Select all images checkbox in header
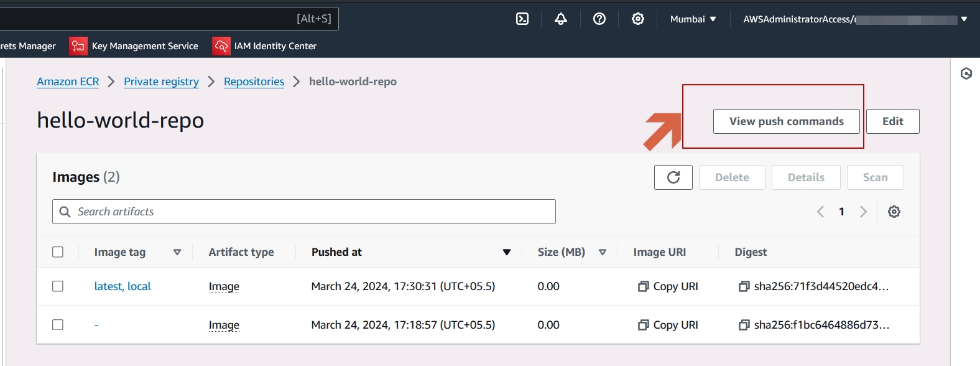Screen dimensions: 980x366 pyautogui.click(x=58, y=252)
